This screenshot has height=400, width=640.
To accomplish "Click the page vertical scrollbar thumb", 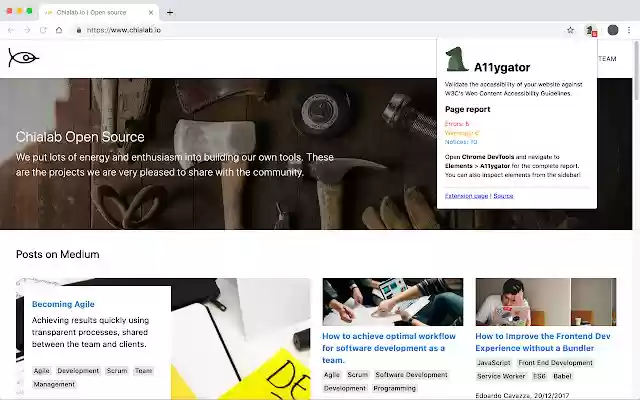I will 636,69.
